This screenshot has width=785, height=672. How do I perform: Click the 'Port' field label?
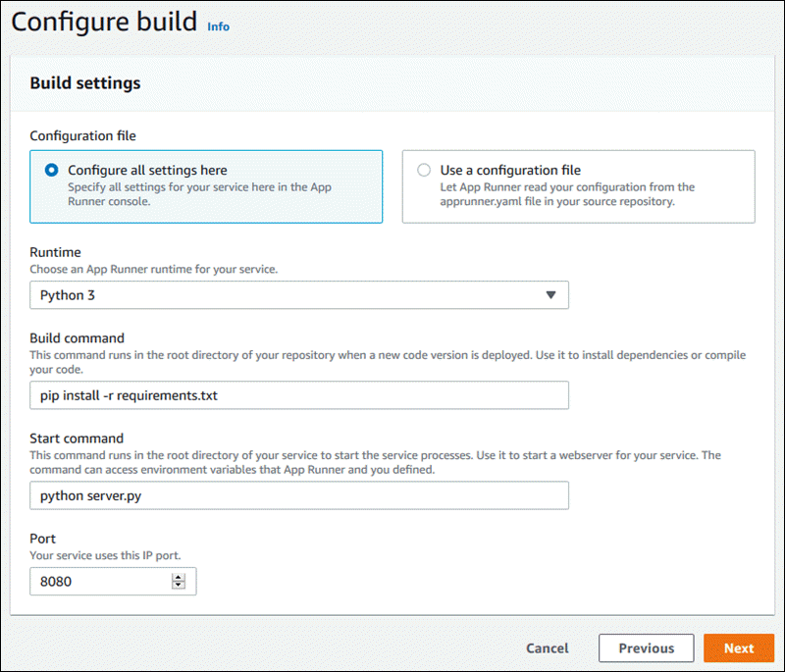[x=43, y=539]
